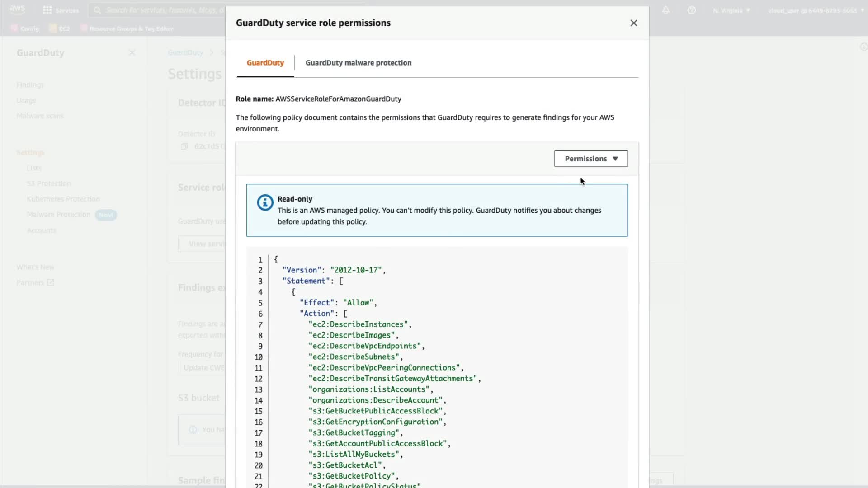Copy the detector ID icon
This screenshot has height=488, width=868.
[x=184, y=146]
